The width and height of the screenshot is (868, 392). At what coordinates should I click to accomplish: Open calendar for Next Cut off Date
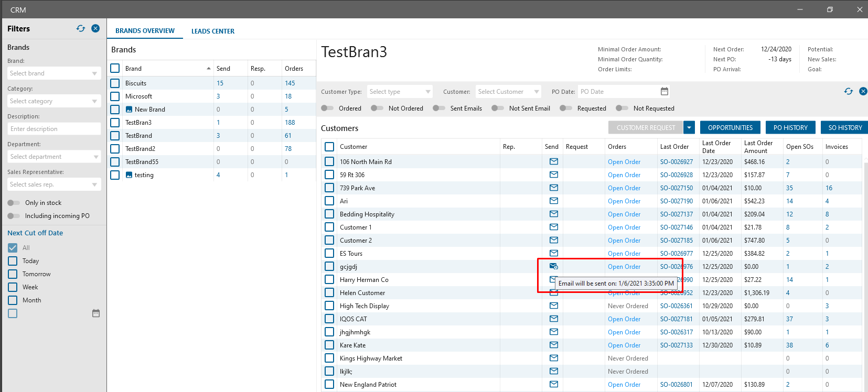[96, 313]
